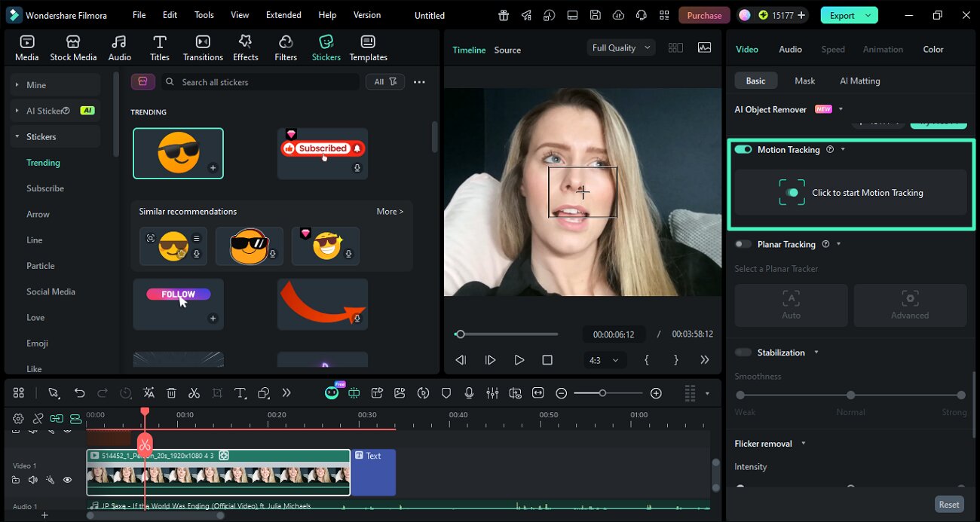Click the Search all stickers field
This screenshot has width=980, height=522.
259,81
